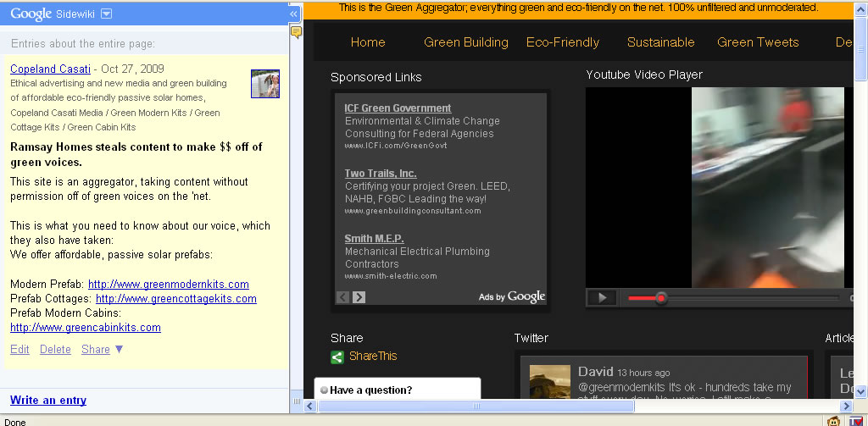The height and width of the screenshot is (426, 868).
Task: Open the greencottagekits.com link
Action: coord(176,299)
